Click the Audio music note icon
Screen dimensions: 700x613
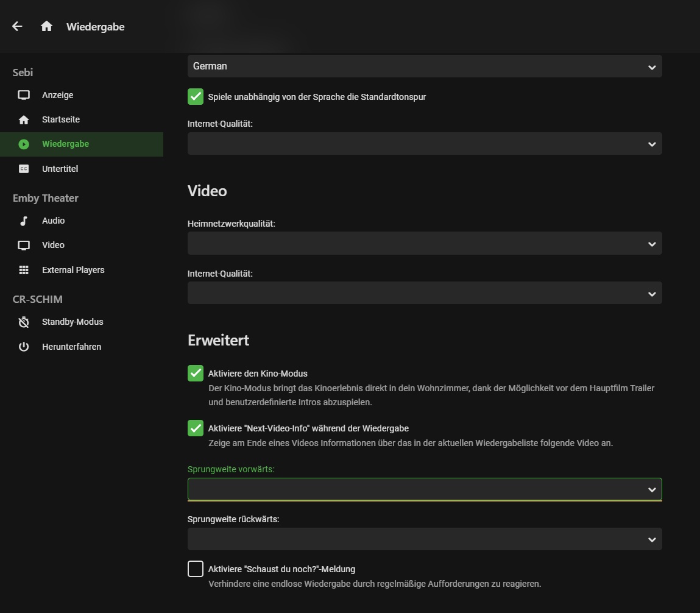pos(24,221)
